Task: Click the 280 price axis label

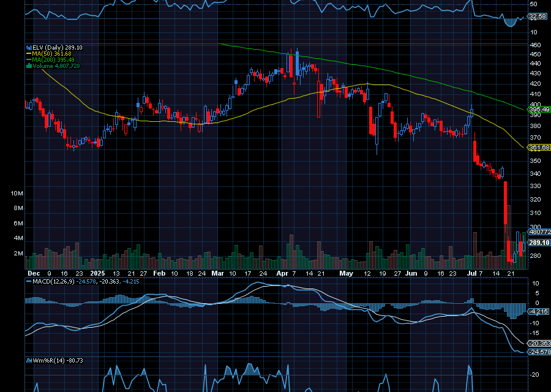Action: [535, 256]
